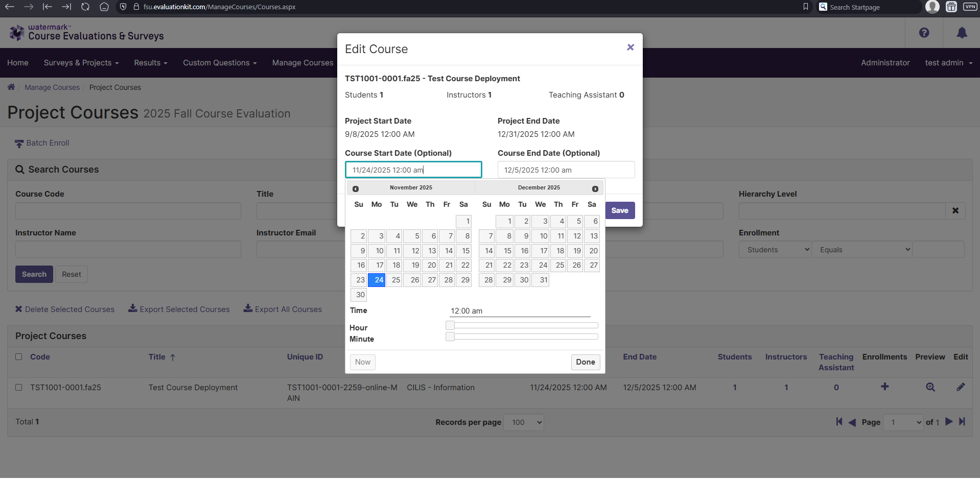This screenshot has height=503, width=980.
Task: Click the Minute slider handle
Action: (450, 337)
